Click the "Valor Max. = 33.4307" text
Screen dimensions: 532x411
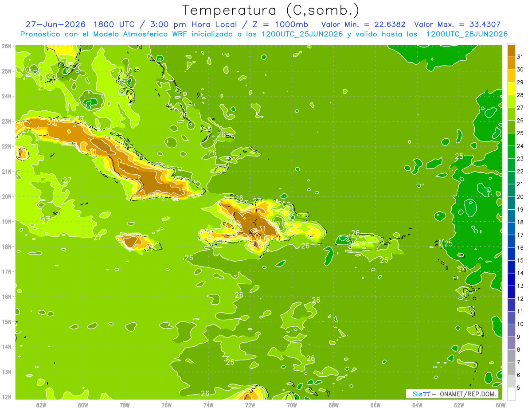click(457, 24)
